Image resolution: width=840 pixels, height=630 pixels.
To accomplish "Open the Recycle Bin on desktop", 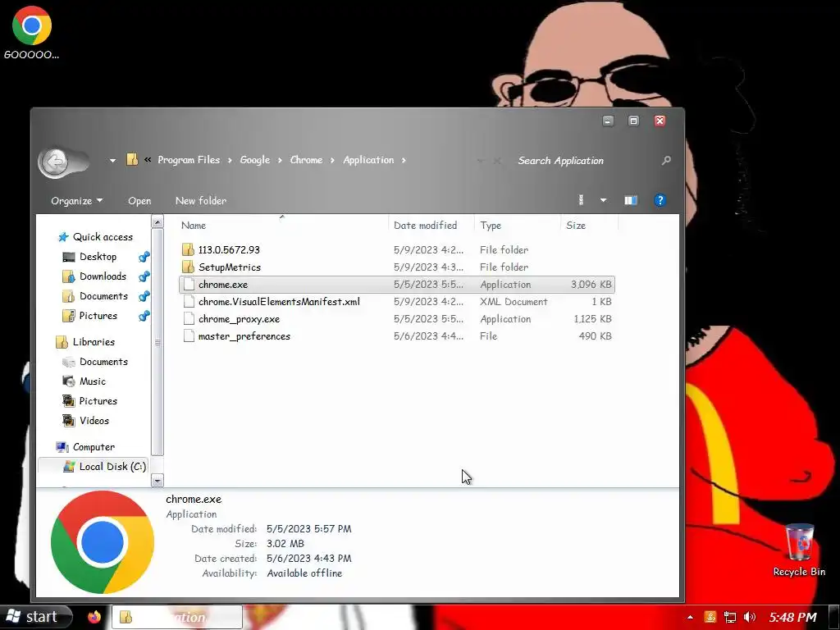I will pyautogui.click(x=799, y=550).
